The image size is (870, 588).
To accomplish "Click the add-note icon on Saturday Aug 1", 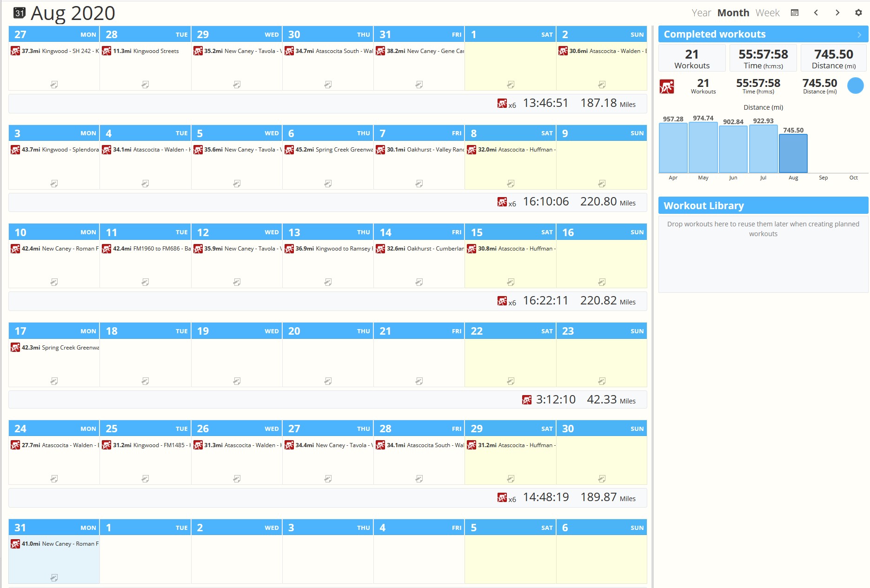I will pos(511,85).
